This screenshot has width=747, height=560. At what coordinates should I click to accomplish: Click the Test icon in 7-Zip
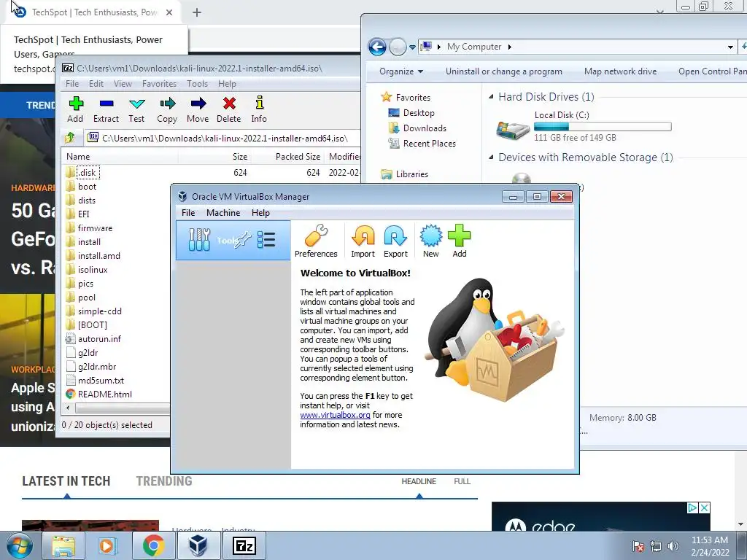(136, 104)
